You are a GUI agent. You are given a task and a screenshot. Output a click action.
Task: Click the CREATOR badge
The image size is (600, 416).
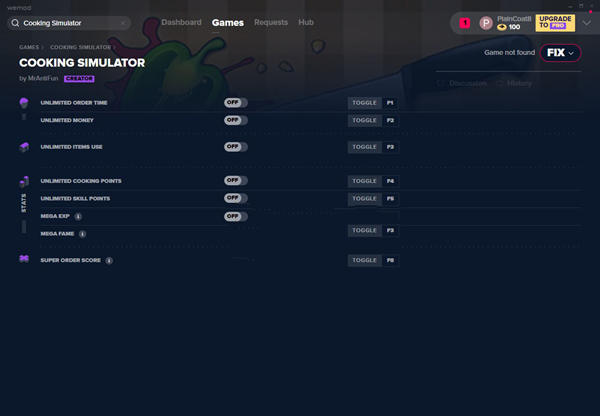click(79, 78)
